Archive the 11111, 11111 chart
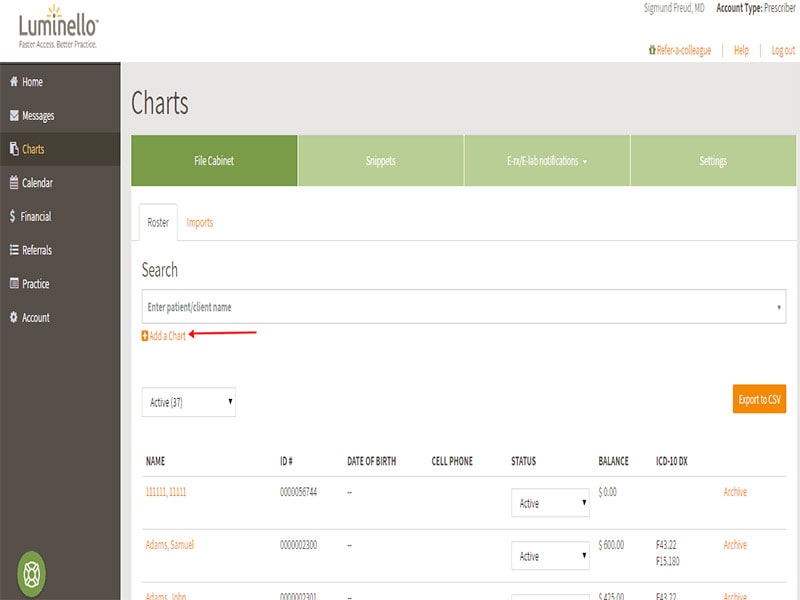Image resolution: width=800 pixels, height=600 pixels. click(735, 492)
